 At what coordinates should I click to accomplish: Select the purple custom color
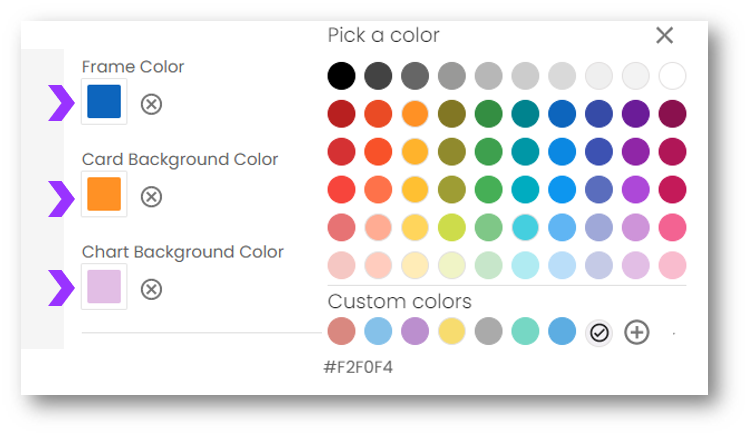click(415, 332)
